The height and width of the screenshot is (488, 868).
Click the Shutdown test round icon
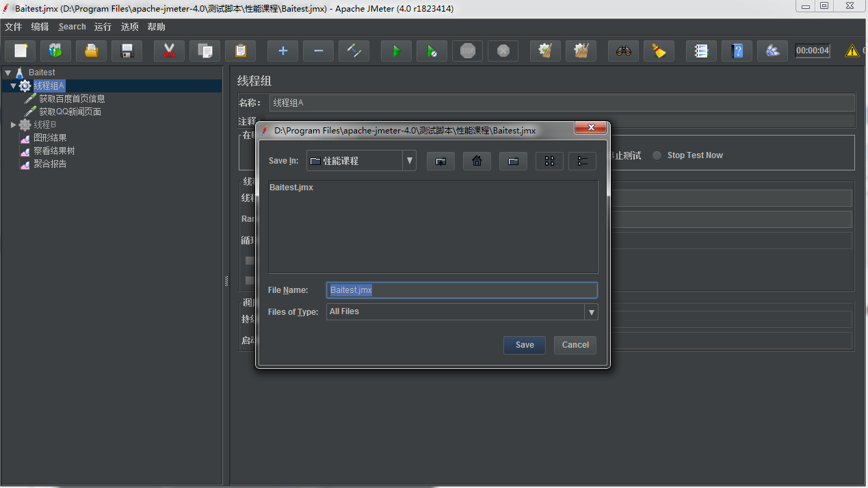pyautogui.click(x=503, y=51)
